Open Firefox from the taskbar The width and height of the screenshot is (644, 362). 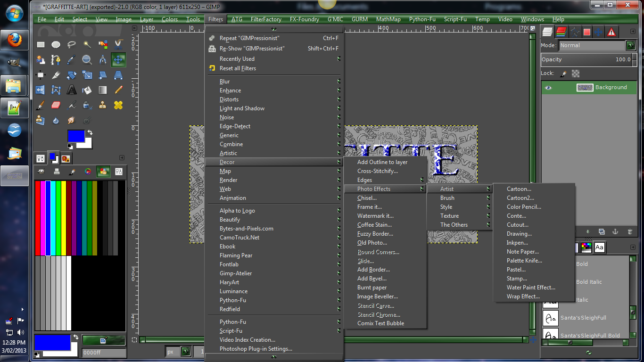14,40
